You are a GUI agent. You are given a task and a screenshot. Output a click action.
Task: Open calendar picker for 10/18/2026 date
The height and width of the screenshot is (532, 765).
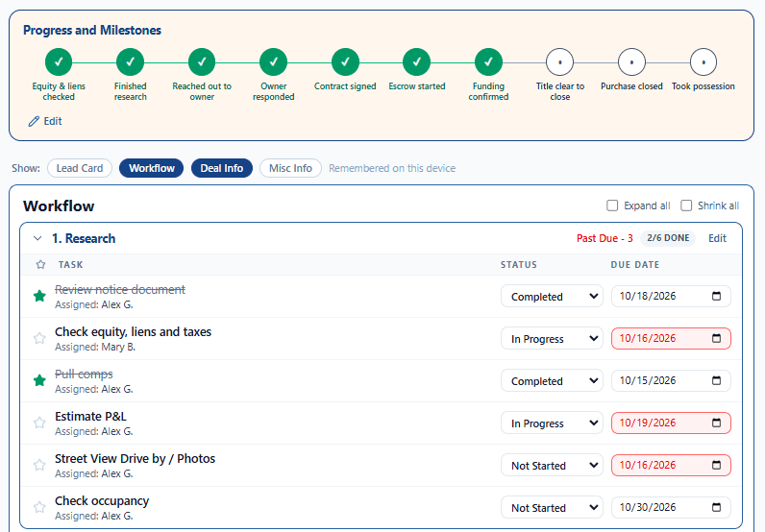click(x=716, y=296)
